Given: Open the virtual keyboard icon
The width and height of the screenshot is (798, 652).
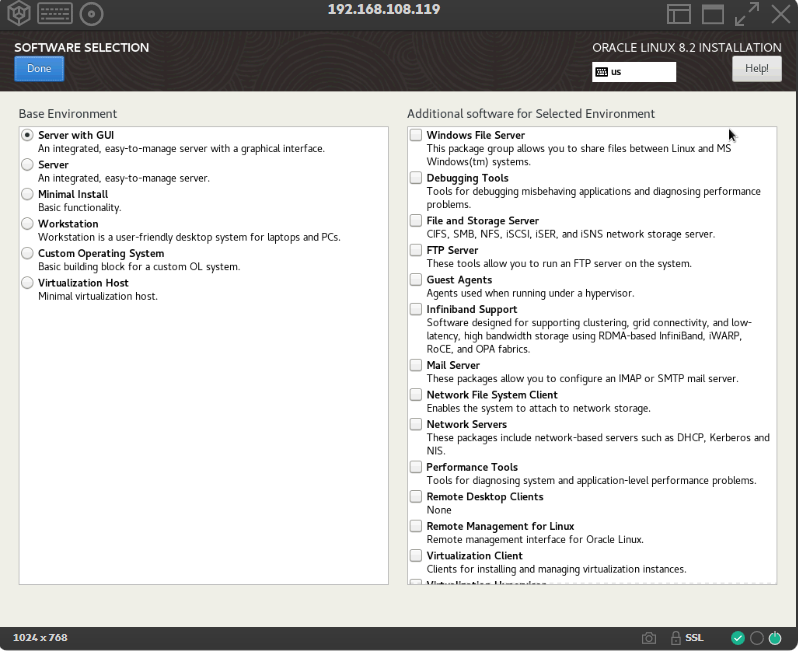Looking at the screenshot, I should 55,14.
